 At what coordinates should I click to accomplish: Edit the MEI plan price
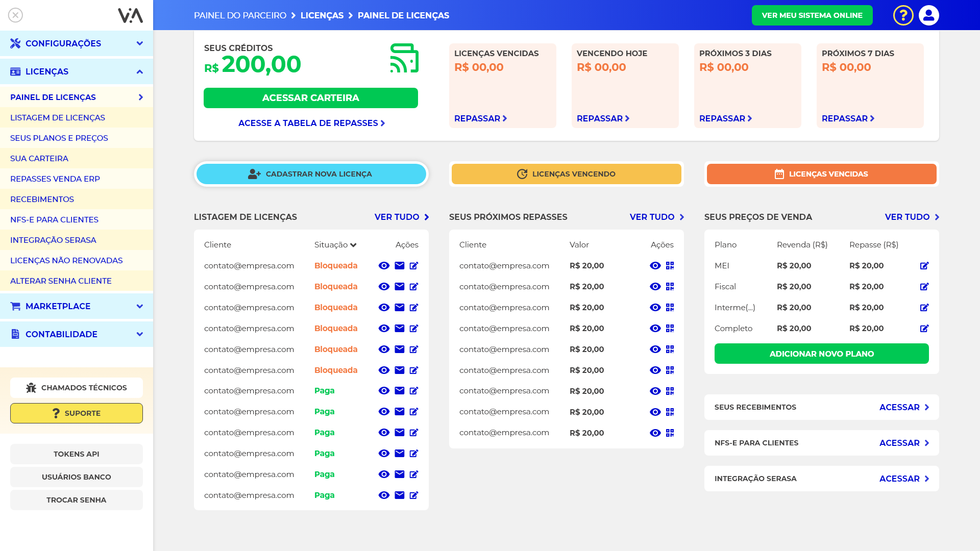coord(924,266)
